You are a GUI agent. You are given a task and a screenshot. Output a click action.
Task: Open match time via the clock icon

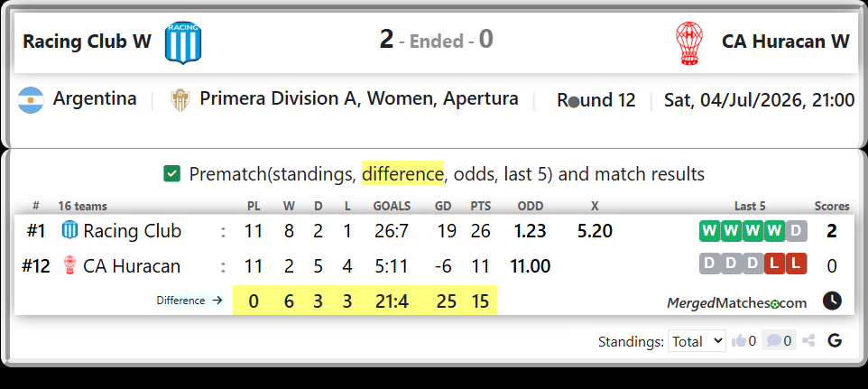[832, 301]
